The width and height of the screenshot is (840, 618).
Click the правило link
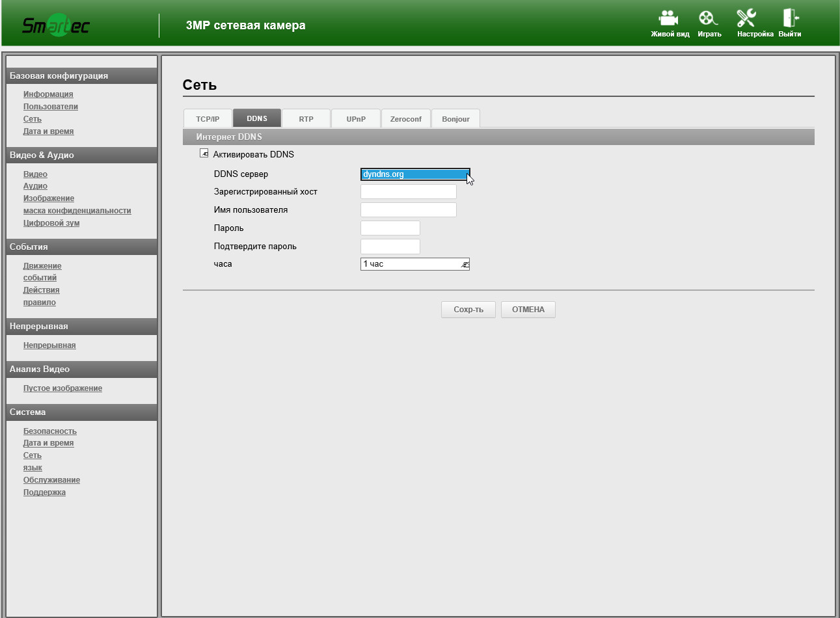40,302
